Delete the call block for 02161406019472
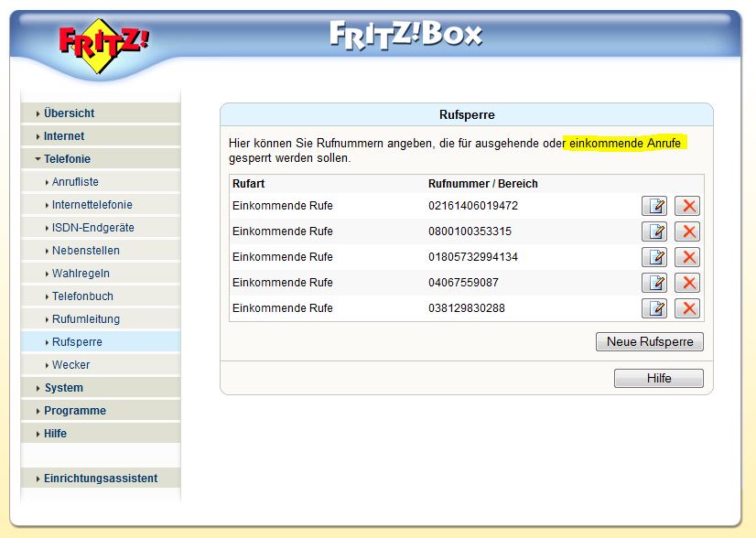 (687, 206)
